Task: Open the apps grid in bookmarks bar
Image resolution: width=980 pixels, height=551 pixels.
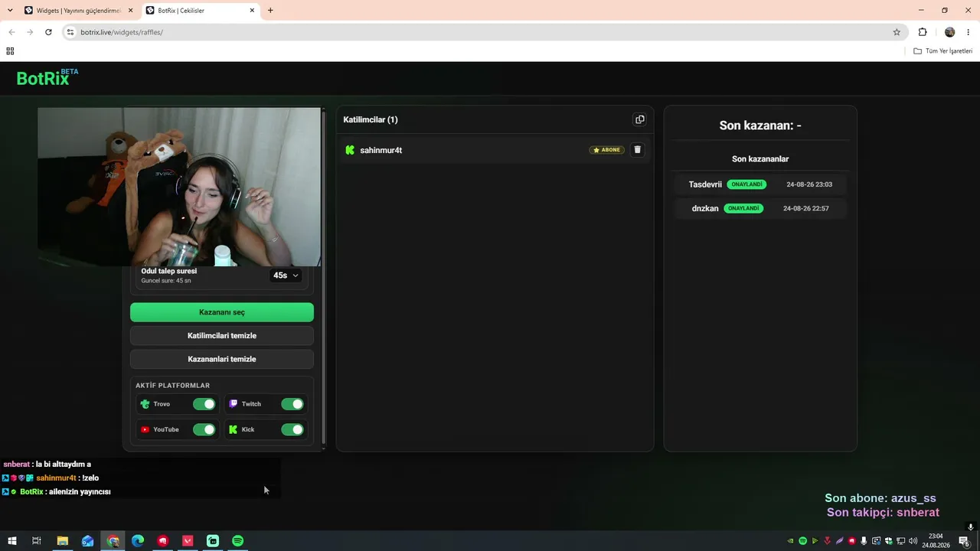Action: 10,51
